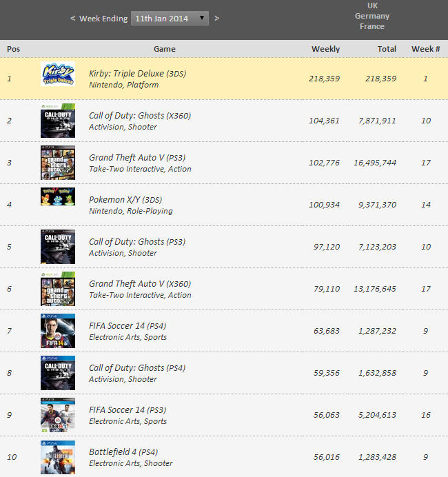Go to previous week with left arrow
The image size is (448, 477).
point(72,18)
